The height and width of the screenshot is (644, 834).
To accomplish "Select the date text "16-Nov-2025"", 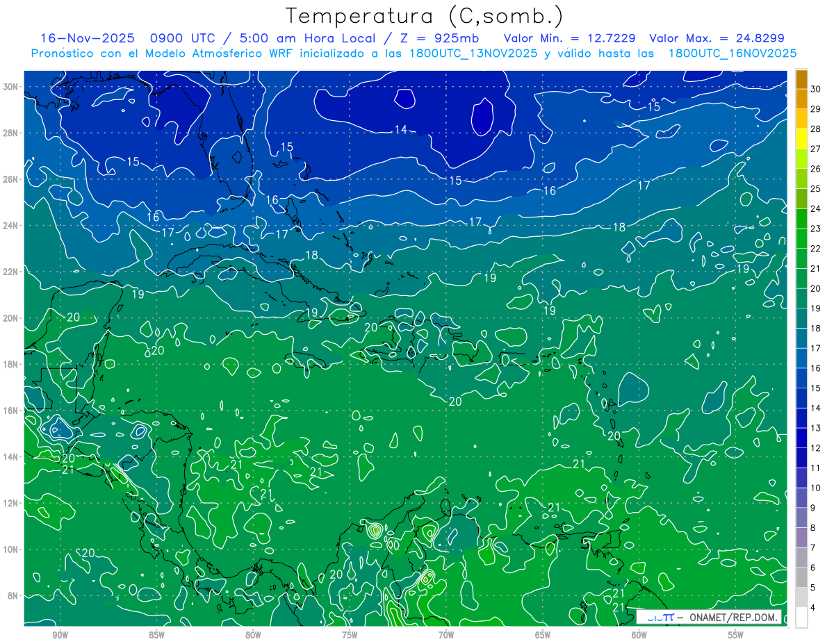I will [88, 38].
